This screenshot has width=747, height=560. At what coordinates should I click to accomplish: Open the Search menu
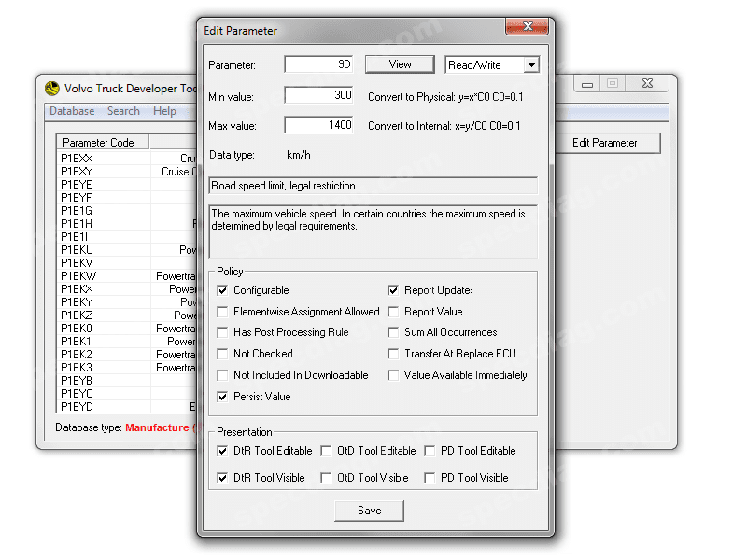pyautogui.click(x=123, y=111)
